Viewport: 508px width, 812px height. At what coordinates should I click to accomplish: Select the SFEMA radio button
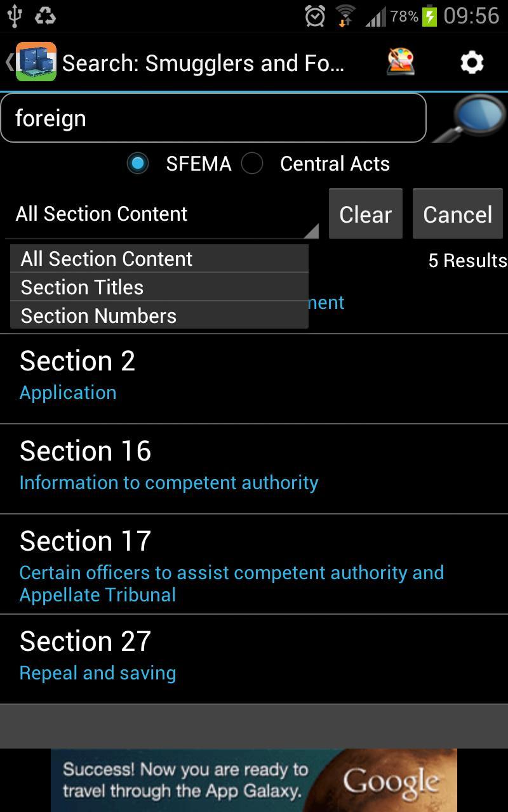[138, 164]
